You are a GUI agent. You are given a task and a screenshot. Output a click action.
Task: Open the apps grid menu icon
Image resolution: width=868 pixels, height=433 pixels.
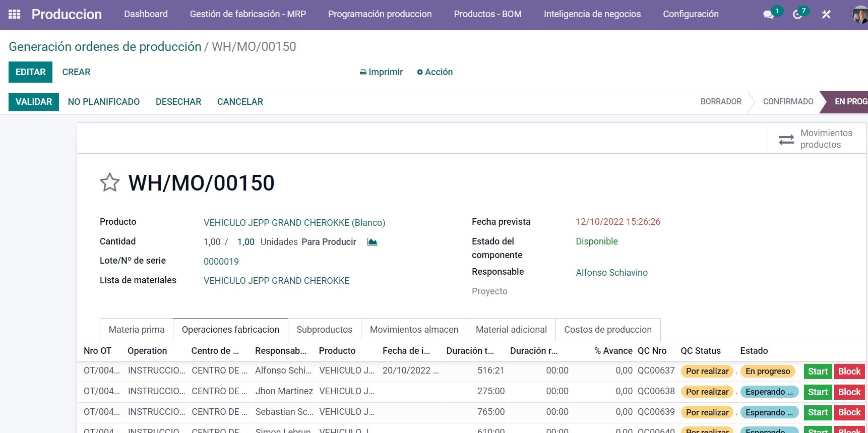[15, 14]
